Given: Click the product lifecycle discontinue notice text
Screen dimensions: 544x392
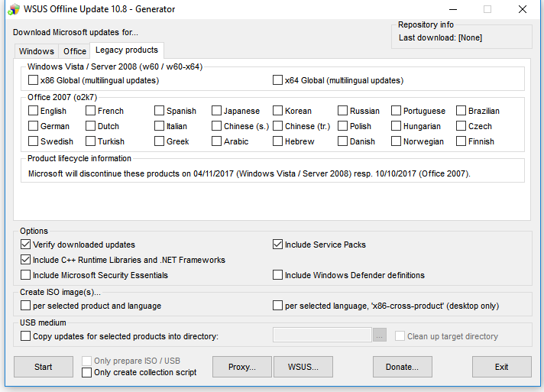Looking at the screenshot, I should coord(249,173).
